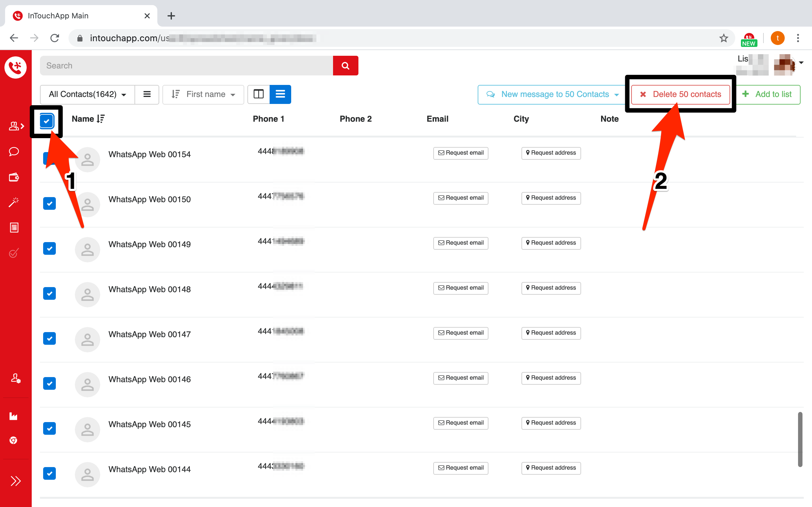Bookmark page with star icon
812x507 pixels.
(724, 38)
